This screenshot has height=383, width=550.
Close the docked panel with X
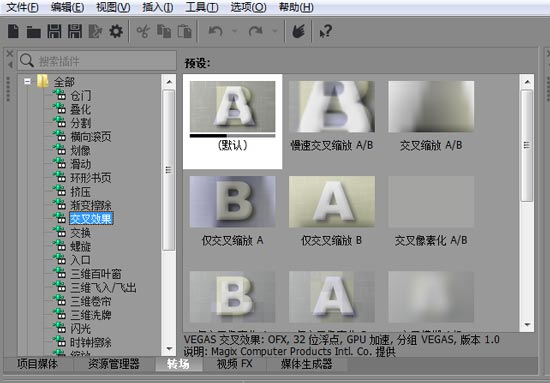[10, 53]
